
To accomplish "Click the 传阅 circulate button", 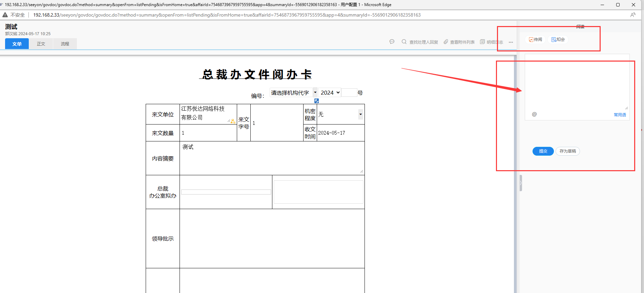I will click(x=536, y=40).
